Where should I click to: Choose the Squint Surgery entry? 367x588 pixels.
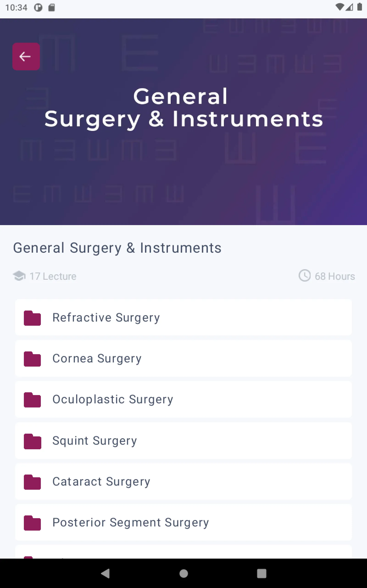(183, 440)
